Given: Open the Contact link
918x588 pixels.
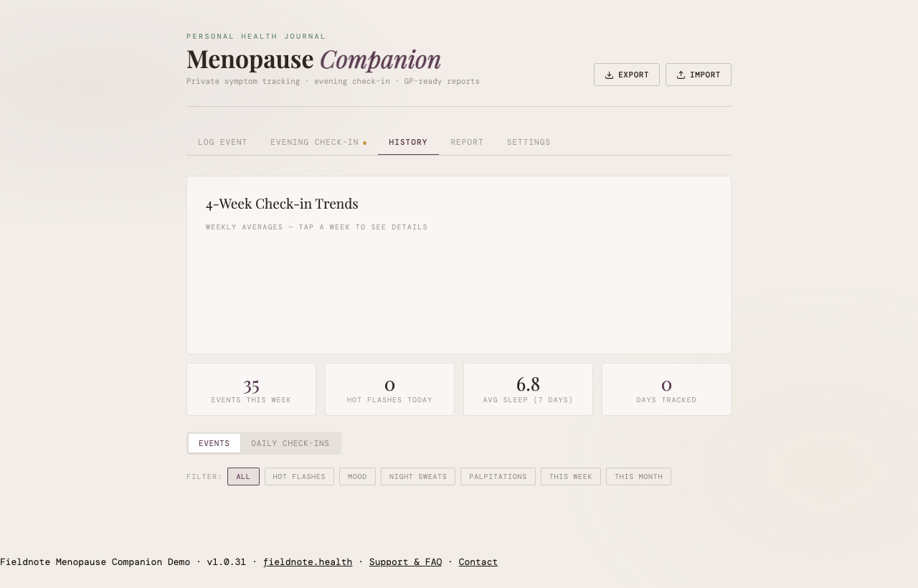Looking at the screenshot, I should (x=478, y=561).
